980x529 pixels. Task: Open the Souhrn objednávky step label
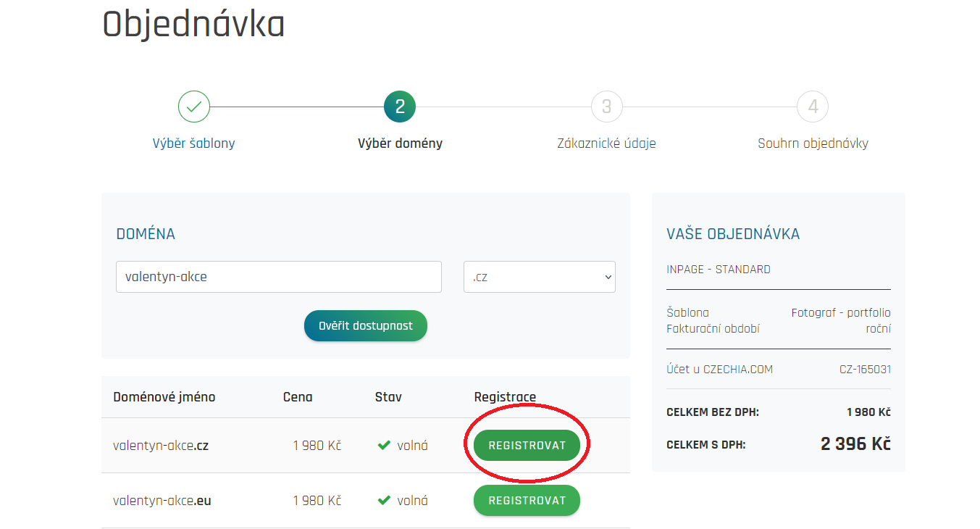click(813, 143)
